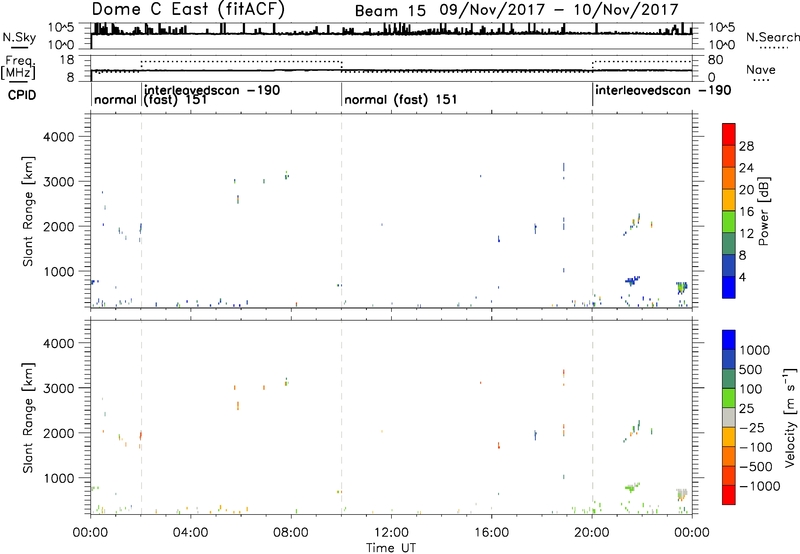
Task: Click the left '10^5' N.Sky axis value
Action: click(x=61, y=28)
